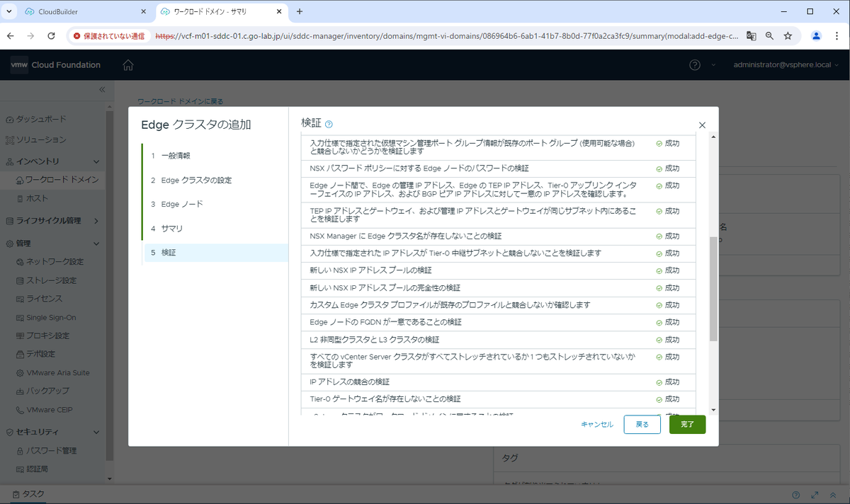The image size is (850, 504).
Task: Open the タスク panel at bottom
Action: (29, 494)
